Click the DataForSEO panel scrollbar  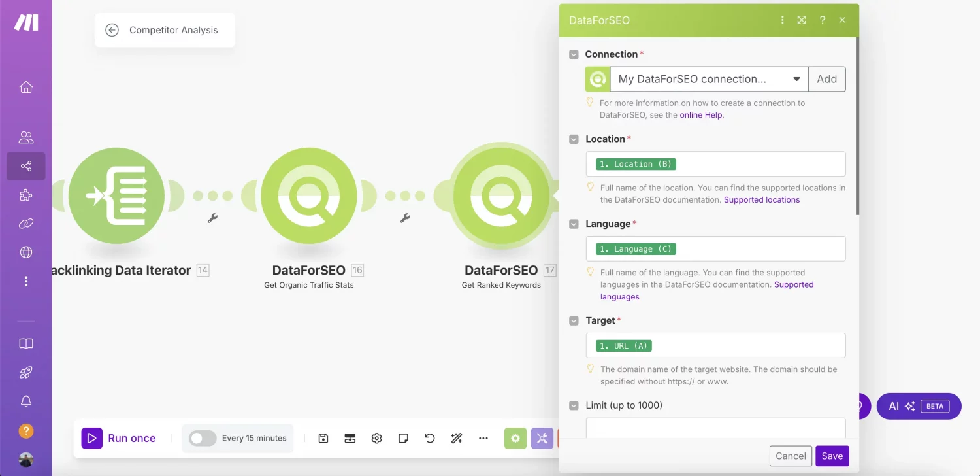[x=857, y=126]
